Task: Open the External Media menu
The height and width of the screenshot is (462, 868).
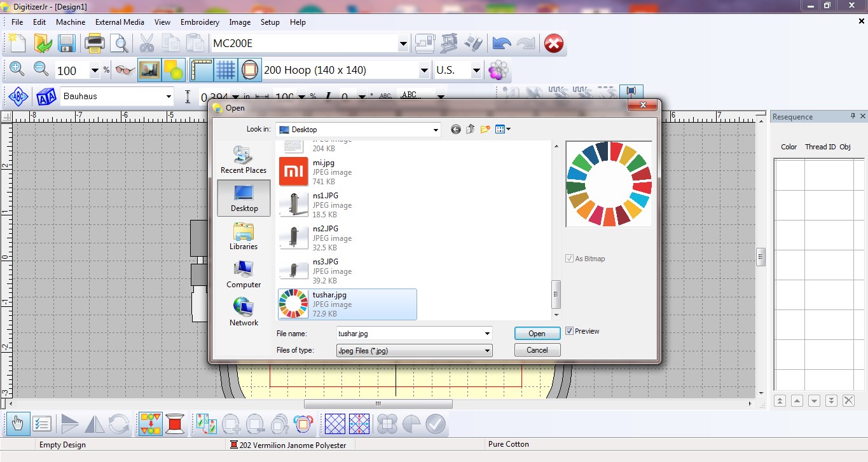Action: pyautogui.click(x=120, y=22)
